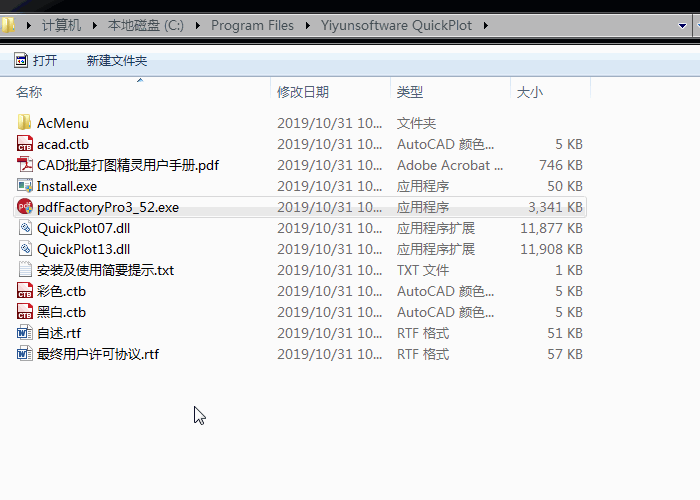Screen dimensions: 700x500
Task: Click the folder icon in address bar
Action: coord(8,25)
